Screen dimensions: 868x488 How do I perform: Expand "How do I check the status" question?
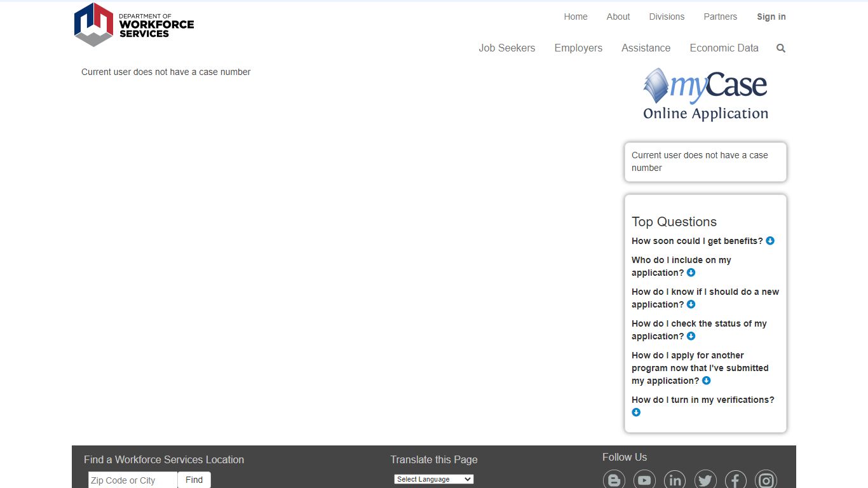(691, 336)
